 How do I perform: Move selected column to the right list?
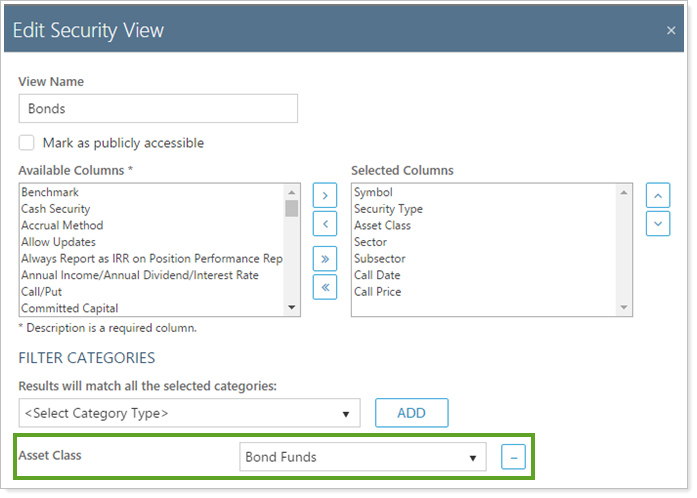[324, 193]
